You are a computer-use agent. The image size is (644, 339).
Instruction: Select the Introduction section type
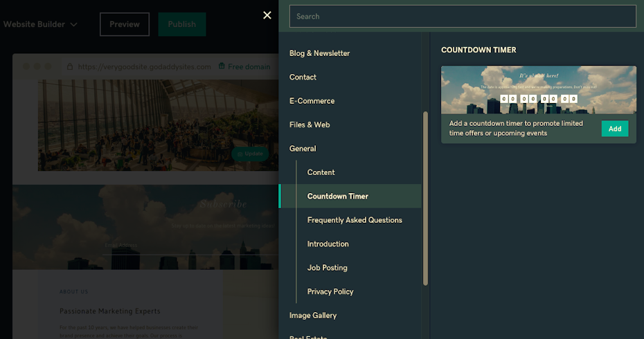coord(328,244)
